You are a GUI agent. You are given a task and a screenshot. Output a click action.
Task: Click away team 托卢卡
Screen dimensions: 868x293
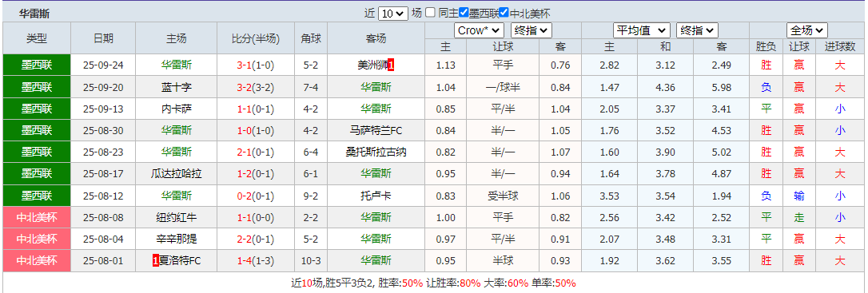click(376, 196)
